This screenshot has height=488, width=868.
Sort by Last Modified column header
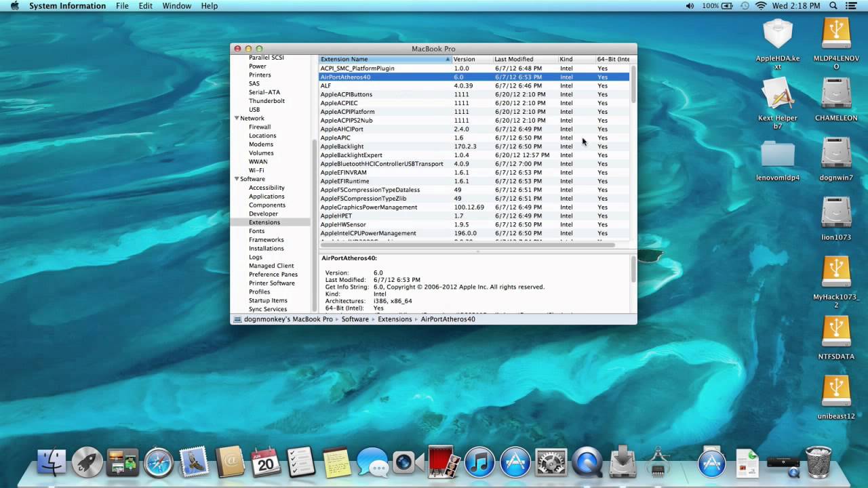pos(524,59)
